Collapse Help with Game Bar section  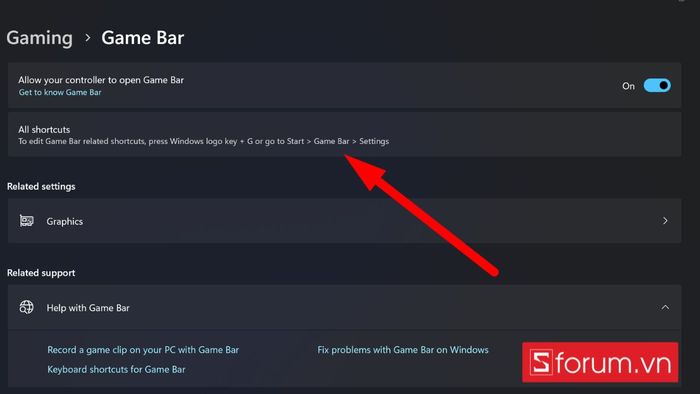pos(665,307)
